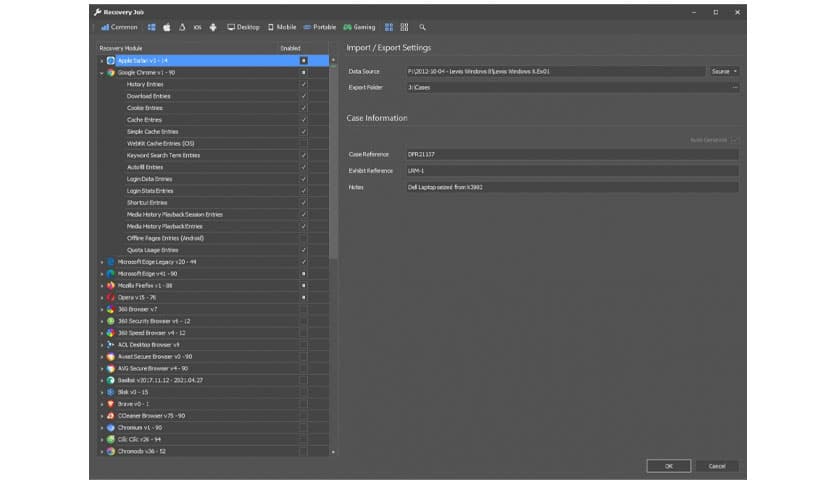
Task: Click the 360 Security Browser icon
Action: 111,321
